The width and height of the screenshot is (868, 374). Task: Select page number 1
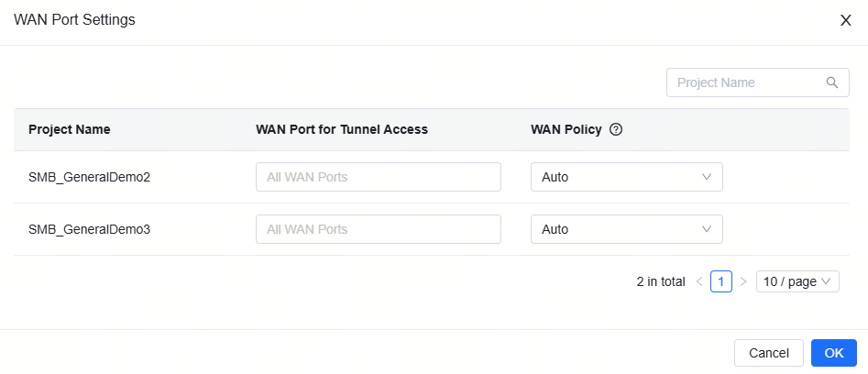coord(721,281)
